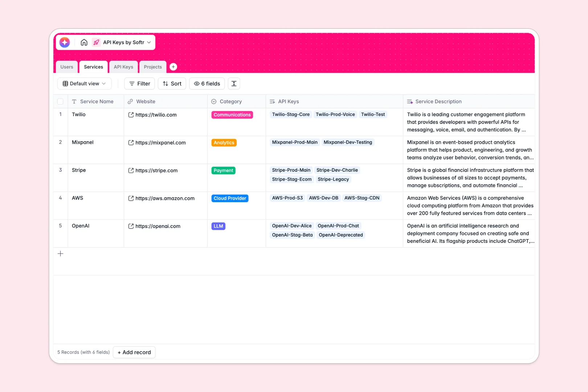Select the Stripe-Dev-Charlie key chip

pyautogui.click(x=337, y=170)
